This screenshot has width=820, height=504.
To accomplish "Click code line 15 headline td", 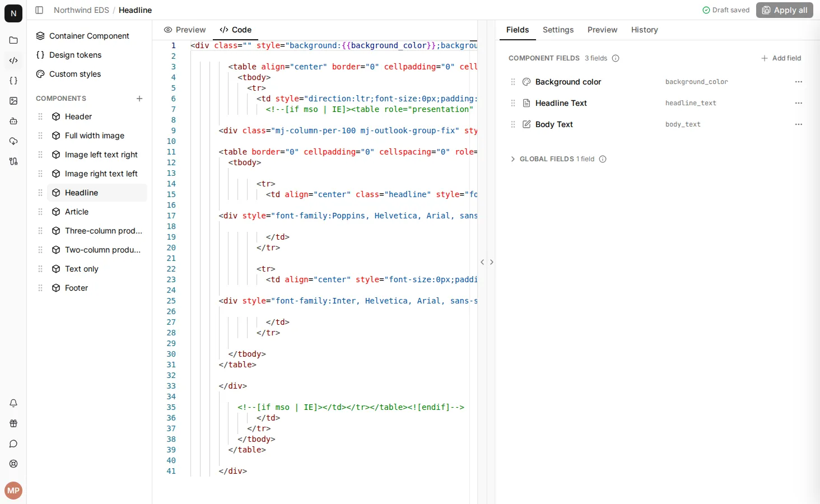I will pyautogui.click(x=372, y=194).
